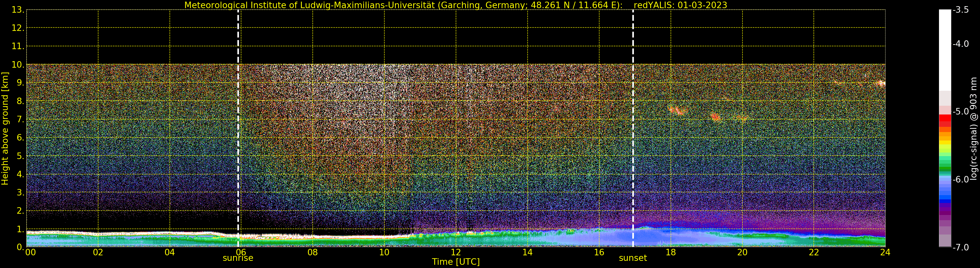Click the height tick label '7.'
Screen dimensions: 980x268
pos(20,119)
